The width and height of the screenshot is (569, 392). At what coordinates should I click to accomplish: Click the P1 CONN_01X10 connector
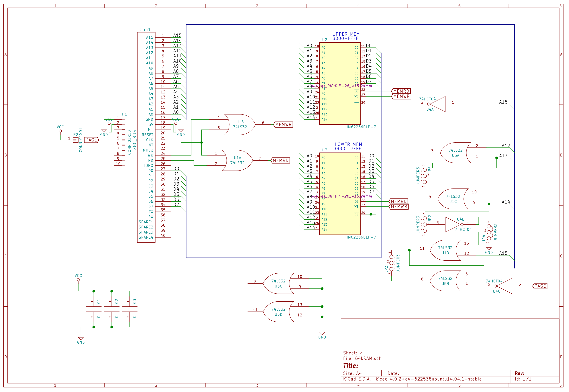(124, 143)
